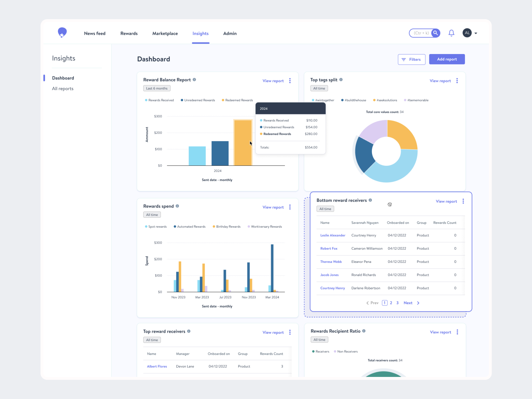Toggle #bememorable legend item
This screenshot has width=532, height=399.
416,100
